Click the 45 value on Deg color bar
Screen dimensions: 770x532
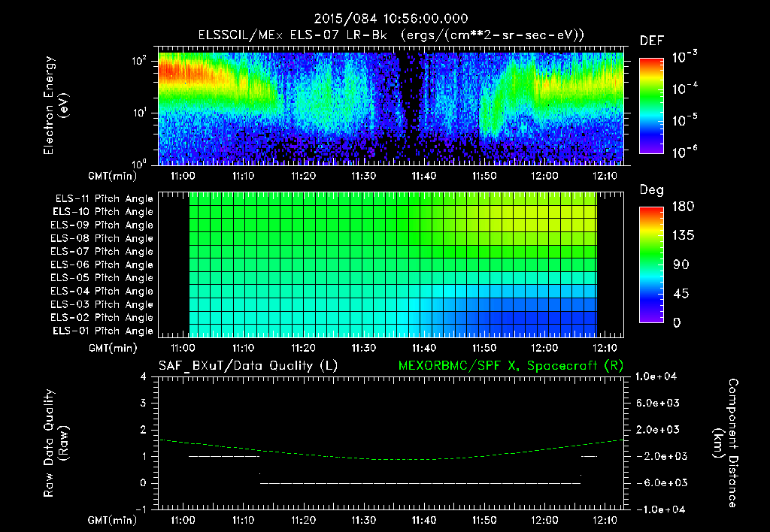pyautogui.click(x=681, y=294)
